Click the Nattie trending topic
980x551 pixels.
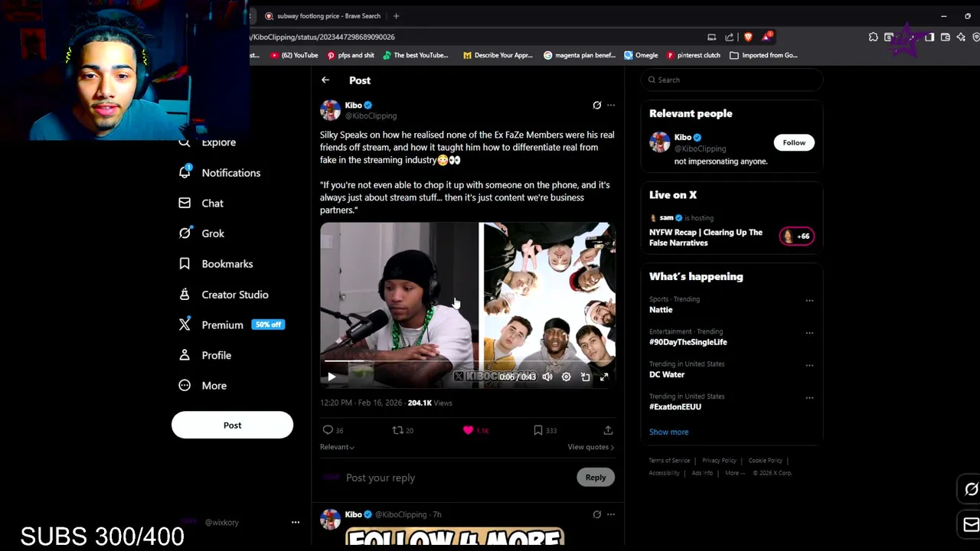pos(661,310)
